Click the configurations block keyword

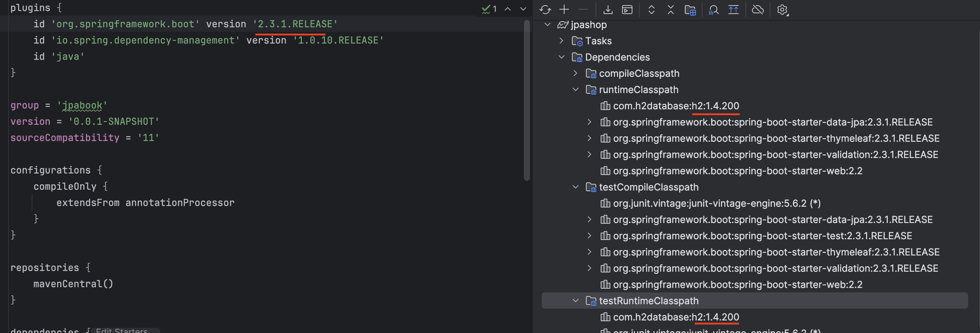pos(50,170)
